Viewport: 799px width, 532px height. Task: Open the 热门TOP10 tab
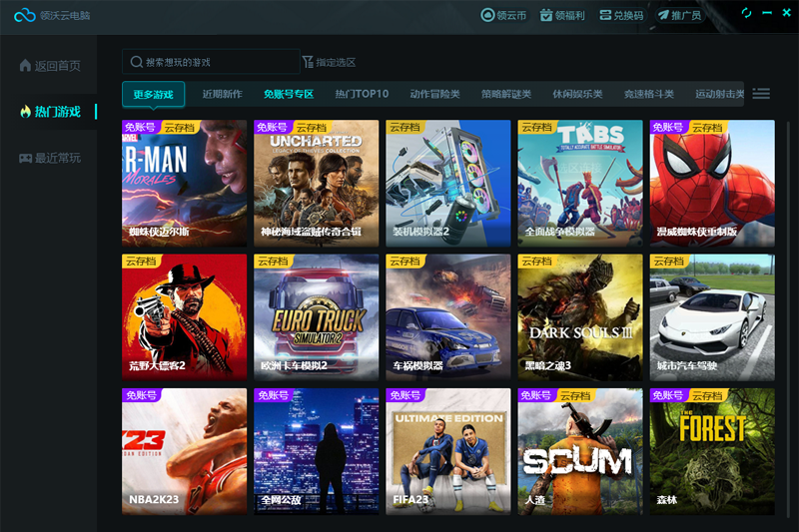tap(362, 95)
